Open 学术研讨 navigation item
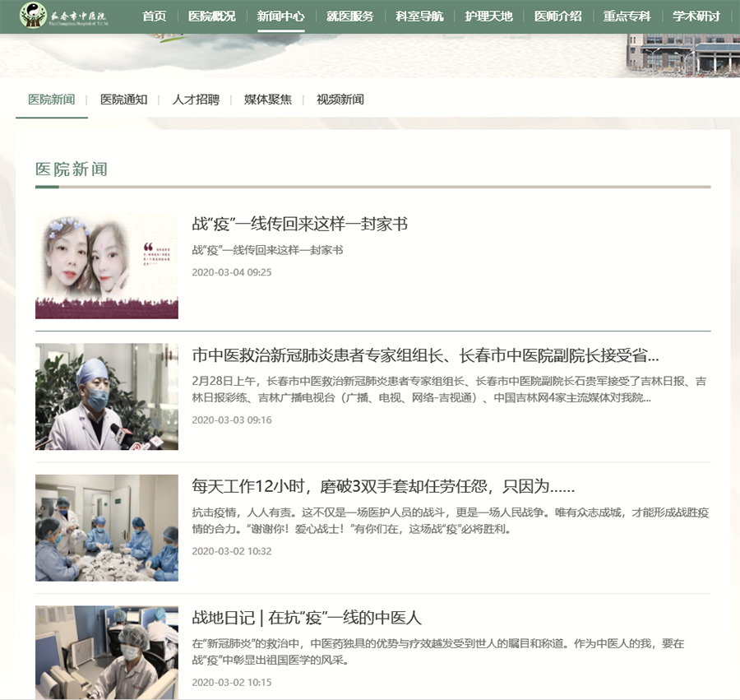Image resolution: width=740 pixels, height=700 pixels. [696, 16]
